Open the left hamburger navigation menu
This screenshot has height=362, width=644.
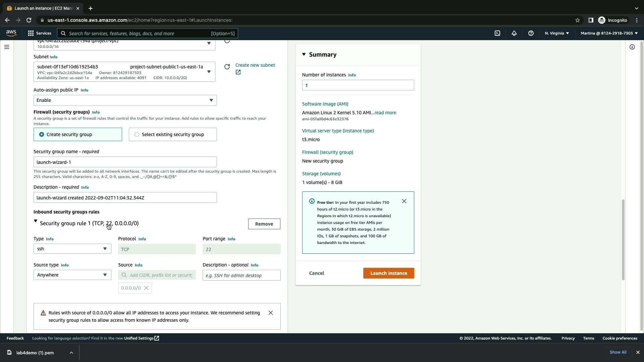click(7, 47)
